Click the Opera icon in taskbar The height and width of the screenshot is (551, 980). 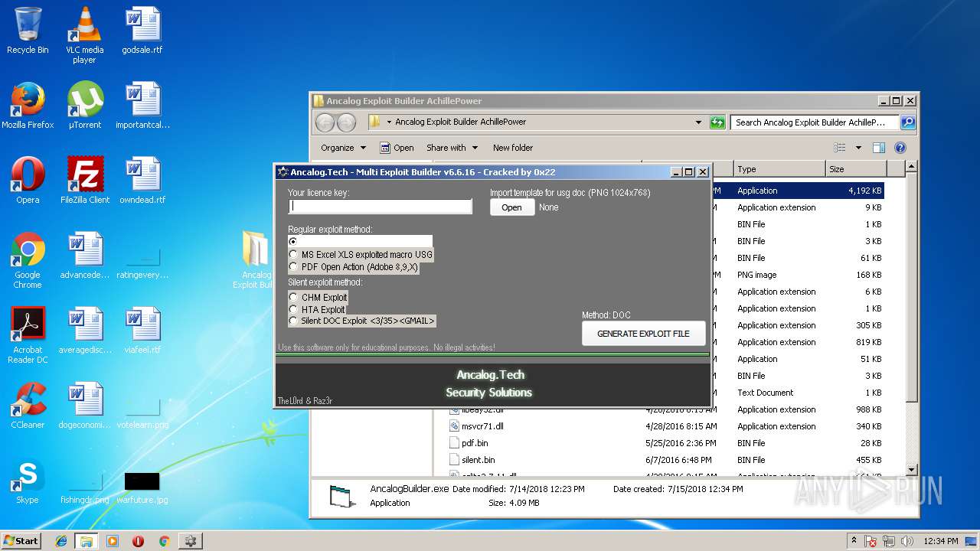(x=138, y=541)
